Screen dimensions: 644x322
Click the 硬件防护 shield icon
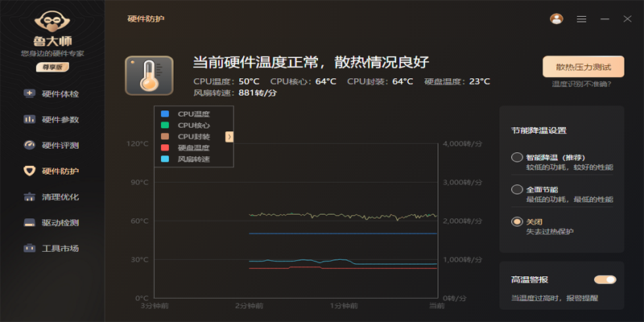[30, 171]
